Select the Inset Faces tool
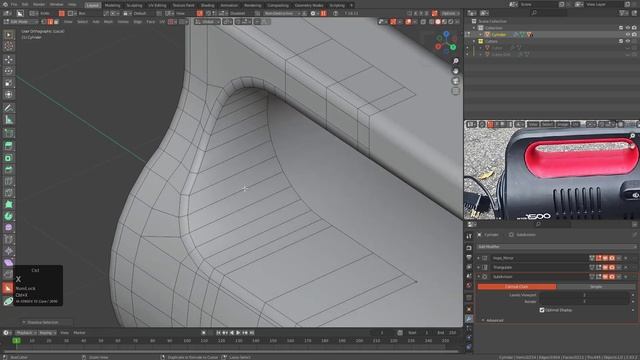Viewport: 640px width, 360px height. tap(9, 158)
